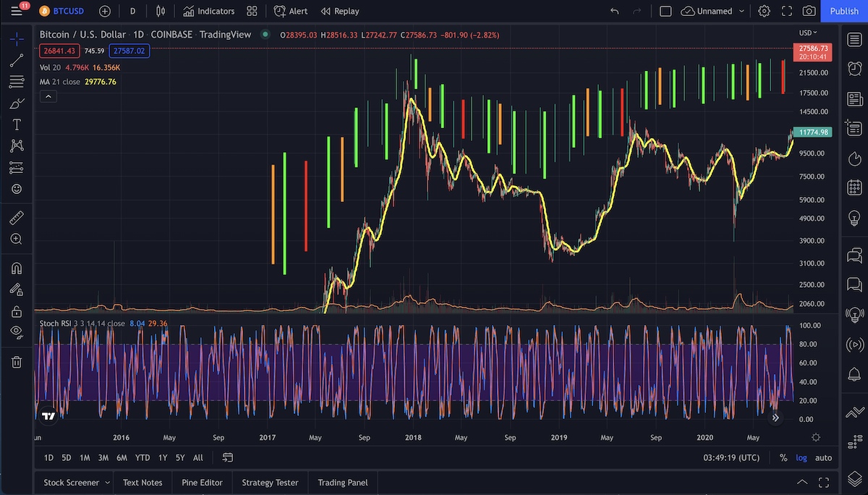Select the Text annotation tool

(17, 125)
